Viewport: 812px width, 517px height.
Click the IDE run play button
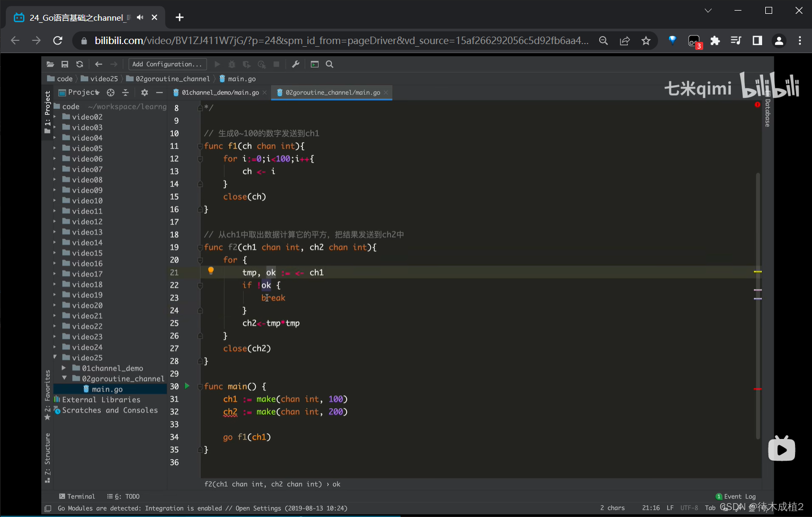pyautogui.click(x=217, y=64)
